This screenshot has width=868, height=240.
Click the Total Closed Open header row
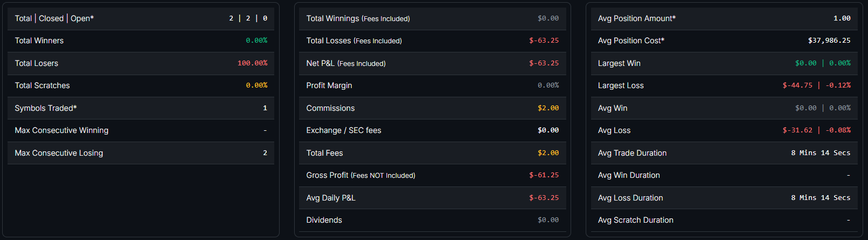tap(141, 18)
